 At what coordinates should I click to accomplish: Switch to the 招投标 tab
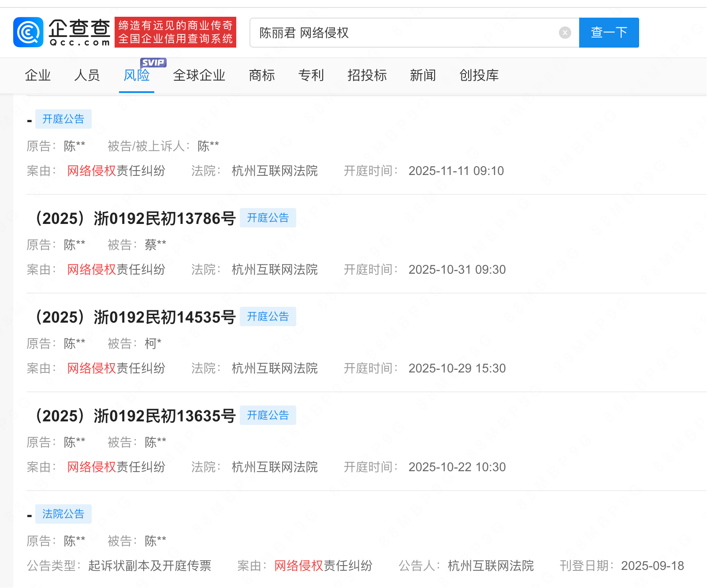[367, 75]
